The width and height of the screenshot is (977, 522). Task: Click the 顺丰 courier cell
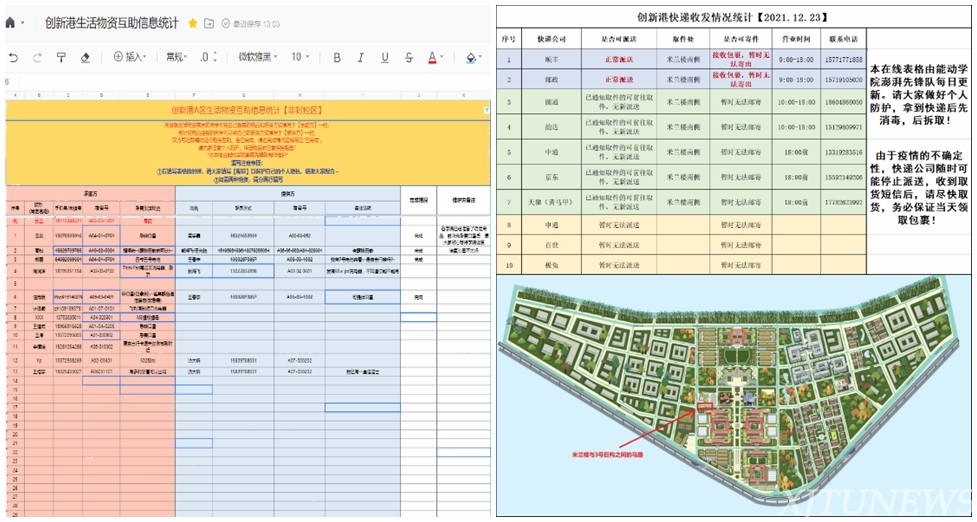coord(551,60)
